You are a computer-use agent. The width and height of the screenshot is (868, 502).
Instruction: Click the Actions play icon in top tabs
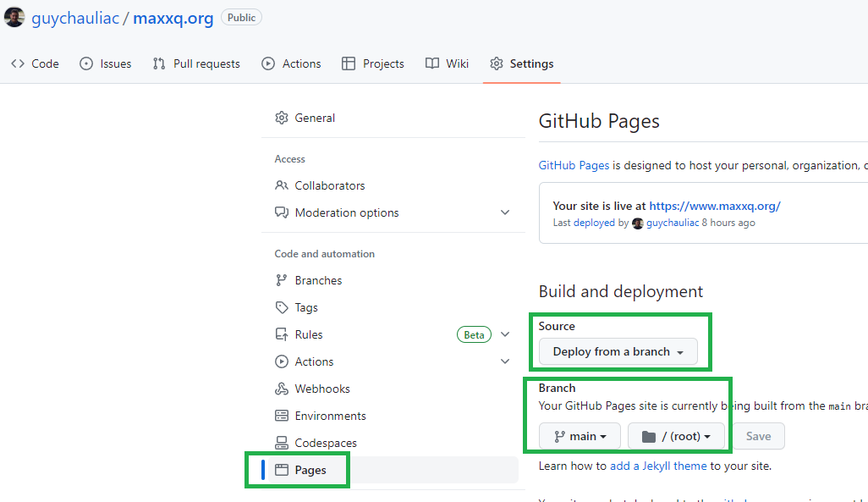[x=268, y=63]
